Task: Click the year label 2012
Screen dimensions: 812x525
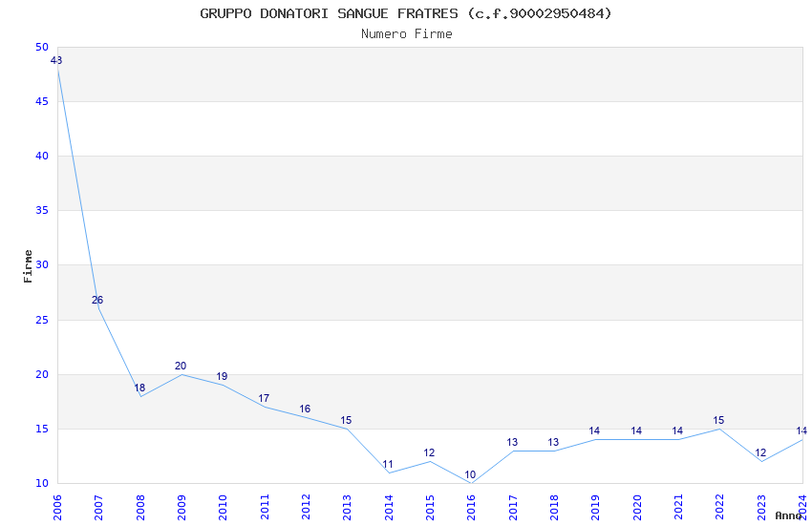Action: (x=306, y=507)
